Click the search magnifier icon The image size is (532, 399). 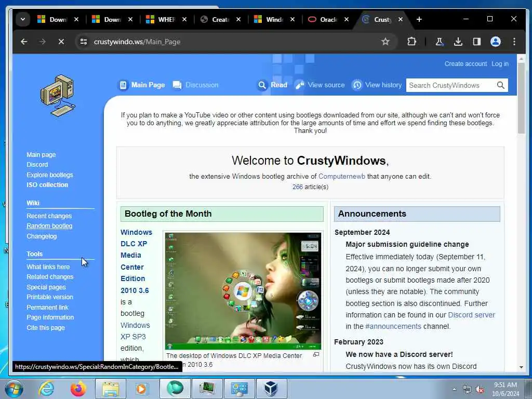(x=501, y=85)
